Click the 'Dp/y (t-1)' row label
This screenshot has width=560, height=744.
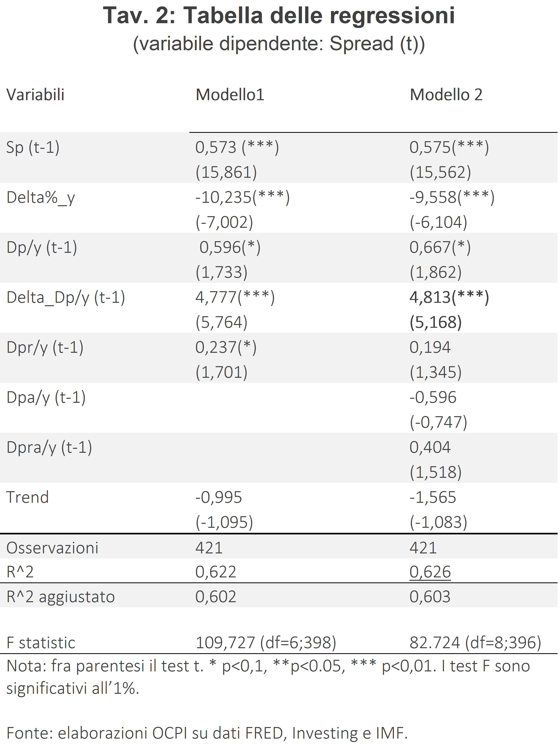[42, 247]
